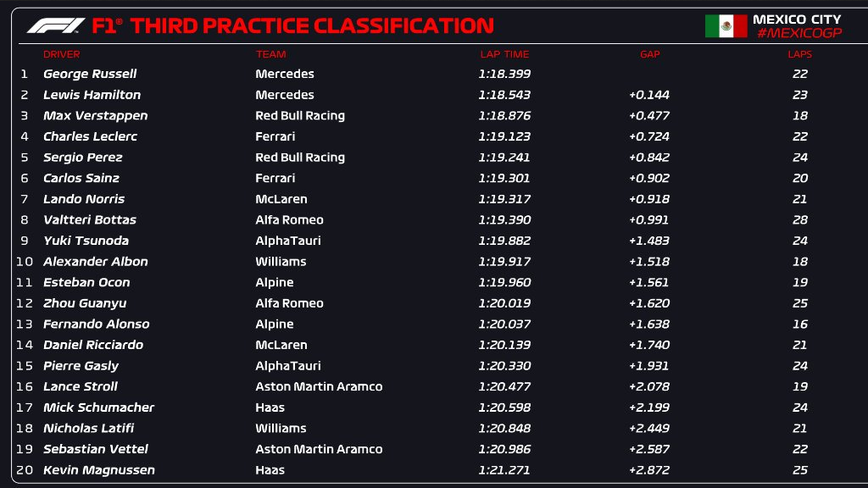Click the GAP column header
This screenshot has width=868, height=488.
[649, 54]
